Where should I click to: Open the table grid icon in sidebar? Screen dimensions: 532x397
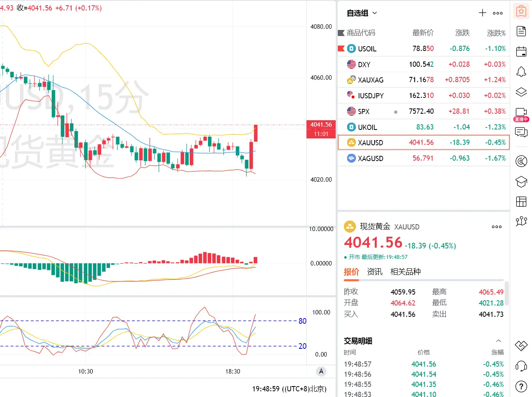(x=521, y=201)
